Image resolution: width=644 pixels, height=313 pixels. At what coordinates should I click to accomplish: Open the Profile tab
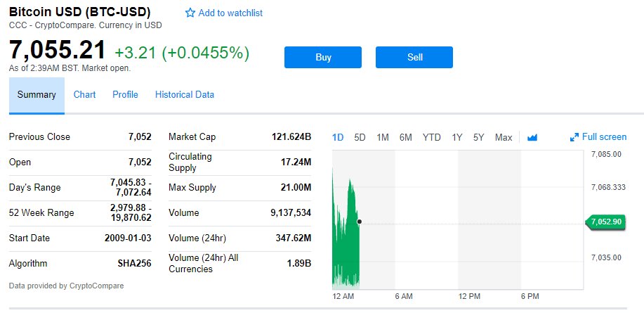pos(125,94)
